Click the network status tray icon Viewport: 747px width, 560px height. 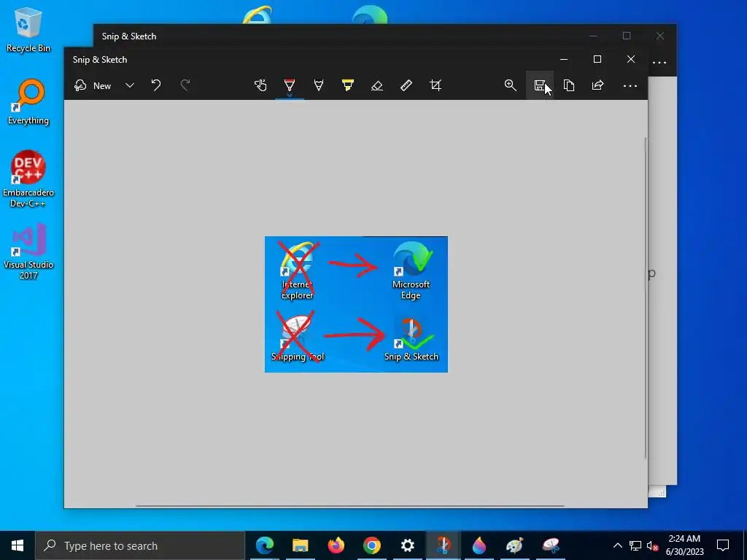pyautogui.click(x=635, y=545)
